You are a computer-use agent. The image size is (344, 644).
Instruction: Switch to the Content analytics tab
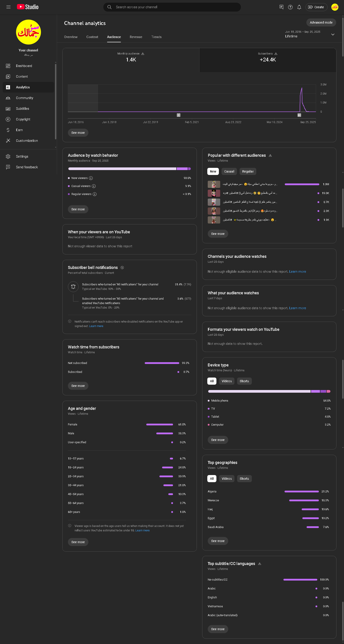coord(92,37)
